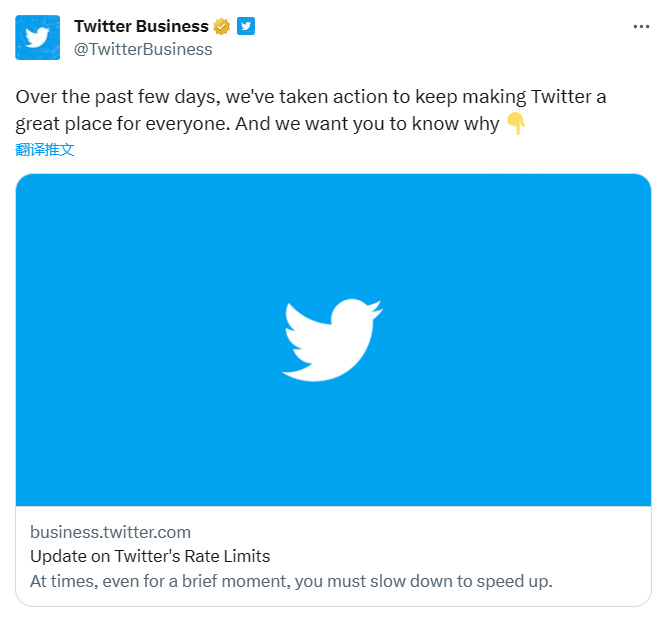Open 'Update on Twitter's Rate Limits' title
This screenshot has width=669, height=624.
point(150,556)
